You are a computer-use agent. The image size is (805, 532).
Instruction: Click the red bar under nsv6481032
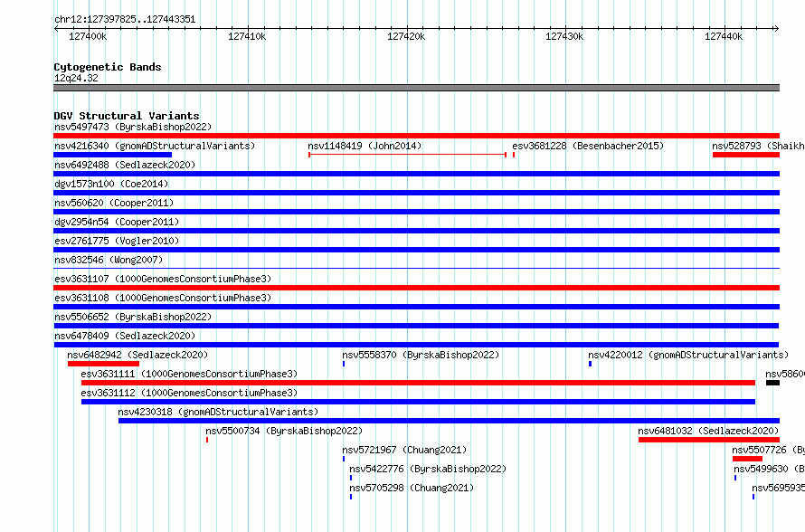709,440
